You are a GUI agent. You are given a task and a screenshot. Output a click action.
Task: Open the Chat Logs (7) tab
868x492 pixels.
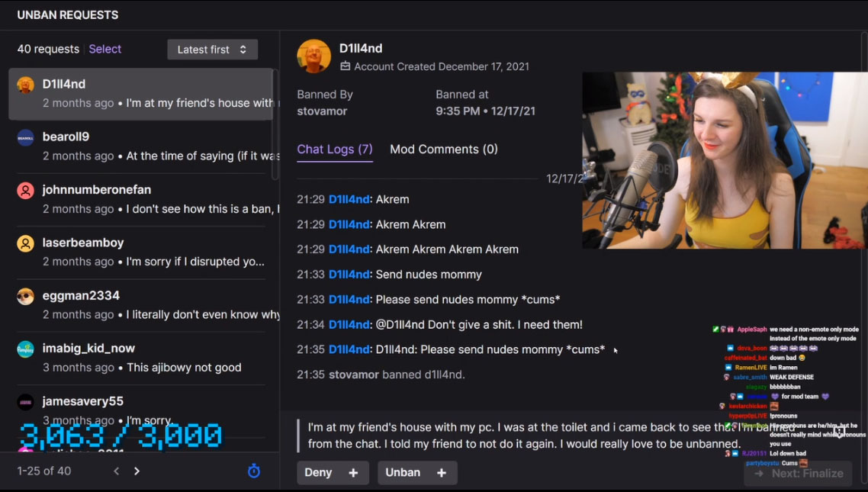click(x=335, y=150)
